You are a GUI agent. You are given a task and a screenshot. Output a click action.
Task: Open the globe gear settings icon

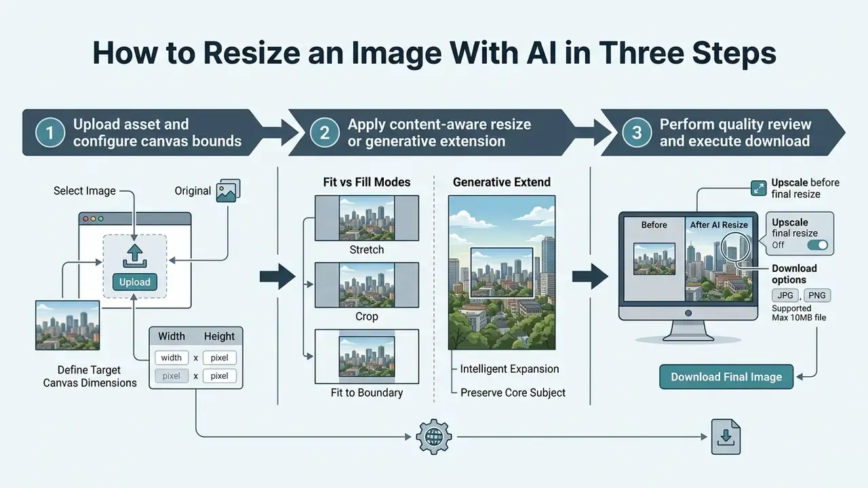pyautogui.click(x=433, y=436)
